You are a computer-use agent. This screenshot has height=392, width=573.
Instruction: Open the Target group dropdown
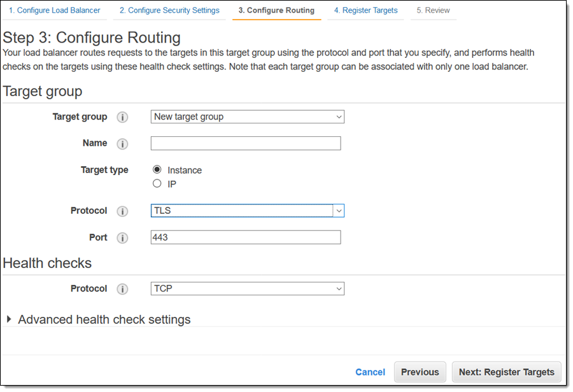[x=247, y=116]
